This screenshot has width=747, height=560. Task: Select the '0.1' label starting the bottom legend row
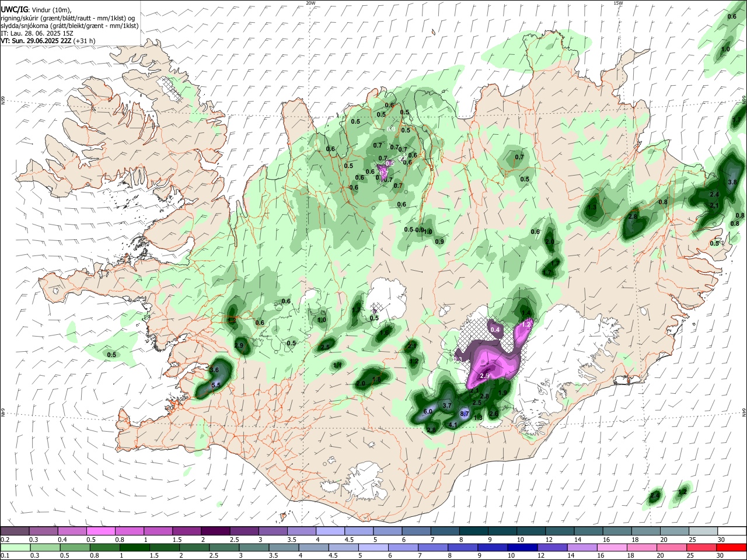pyautogui.click(x=5, y=555)
